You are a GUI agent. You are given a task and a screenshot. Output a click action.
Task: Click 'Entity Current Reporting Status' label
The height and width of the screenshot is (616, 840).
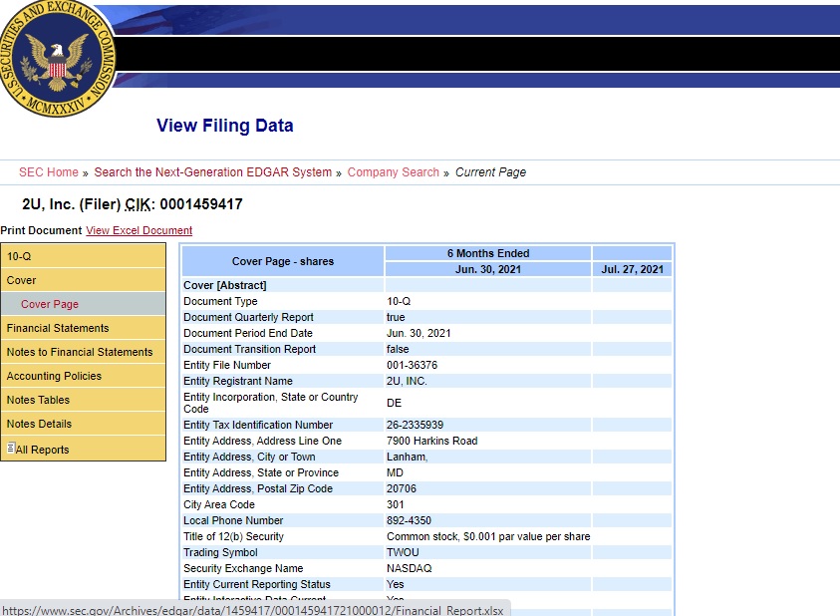click(x=257, y=584)
